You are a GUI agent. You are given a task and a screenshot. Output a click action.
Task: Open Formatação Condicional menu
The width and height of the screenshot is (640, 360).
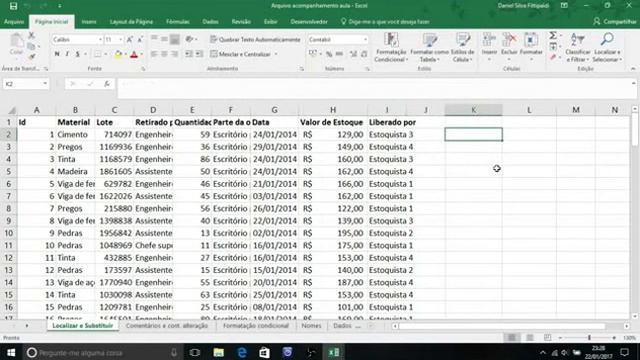point(391,47)
